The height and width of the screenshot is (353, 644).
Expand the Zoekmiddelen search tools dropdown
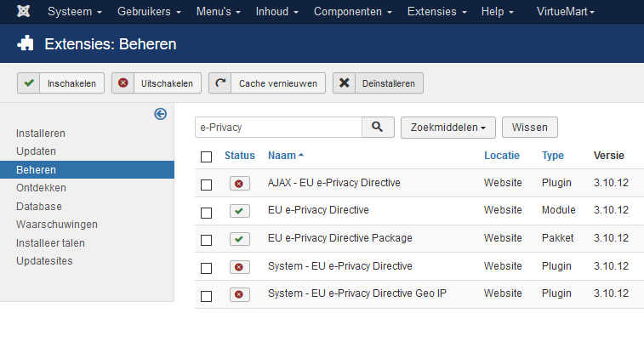point(448,128)
